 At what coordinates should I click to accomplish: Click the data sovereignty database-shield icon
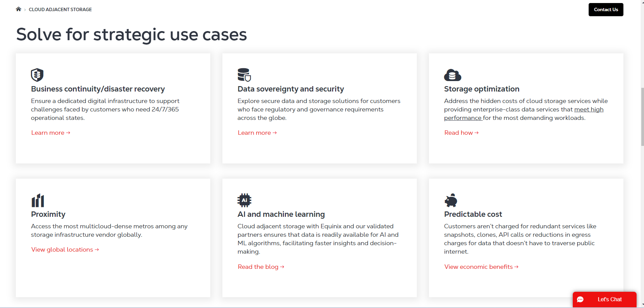point(244,75)
